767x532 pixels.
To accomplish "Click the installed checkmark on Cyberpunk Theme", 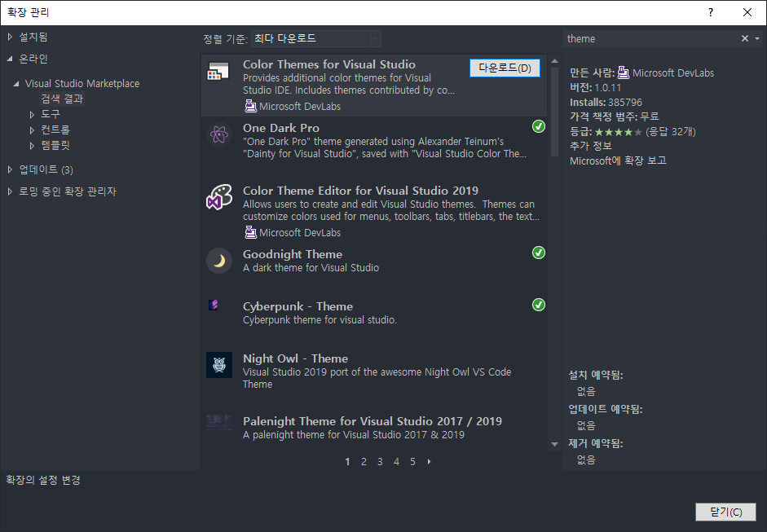I will tap(539, 306).
